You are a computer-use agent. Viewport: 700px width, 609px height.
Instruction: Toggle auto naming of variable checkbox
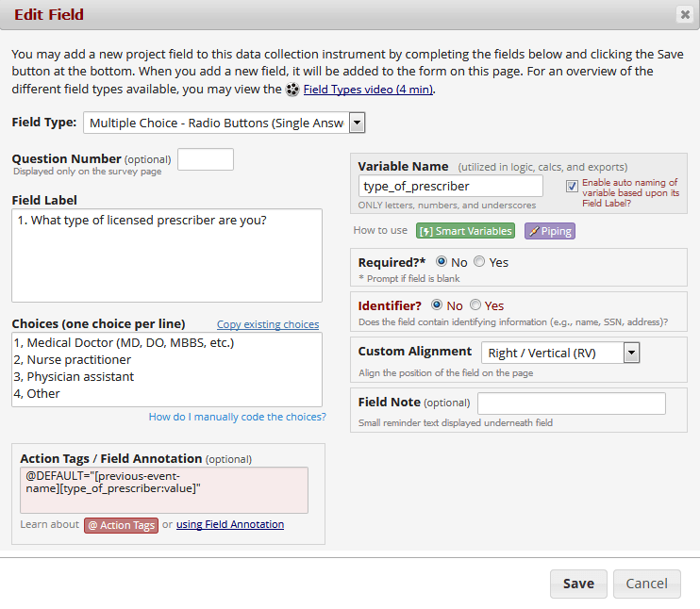coord(572,186)
